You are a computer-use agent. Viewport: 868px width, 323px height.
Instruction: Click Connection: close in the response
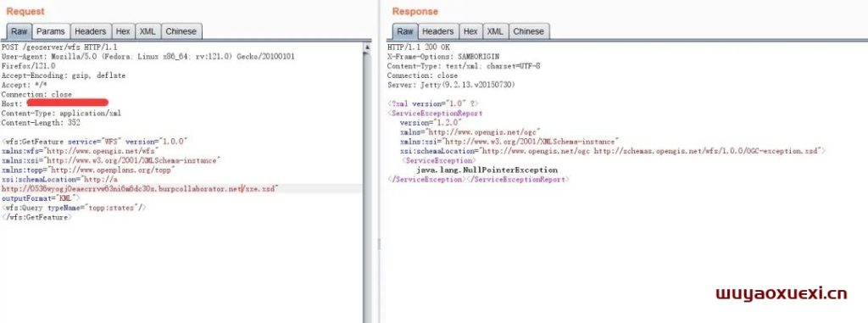pyautogui.click(x=422, y=75)
